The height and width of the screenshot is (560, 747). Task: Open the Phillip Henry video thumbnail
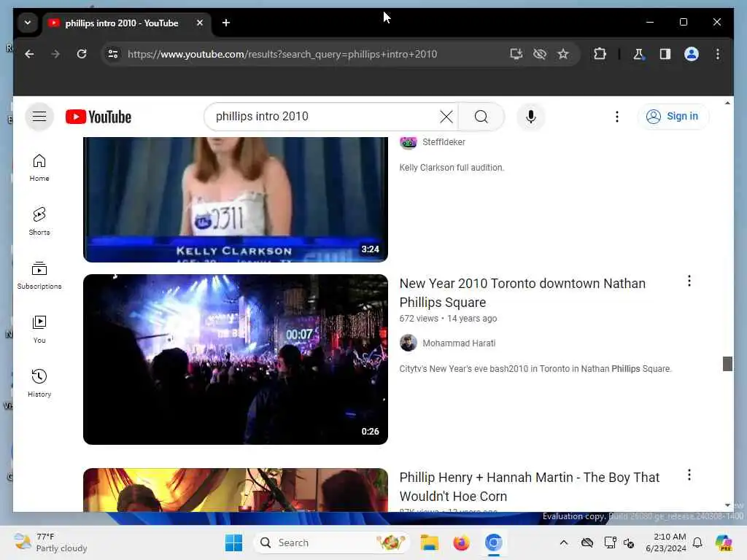[236, 490]
